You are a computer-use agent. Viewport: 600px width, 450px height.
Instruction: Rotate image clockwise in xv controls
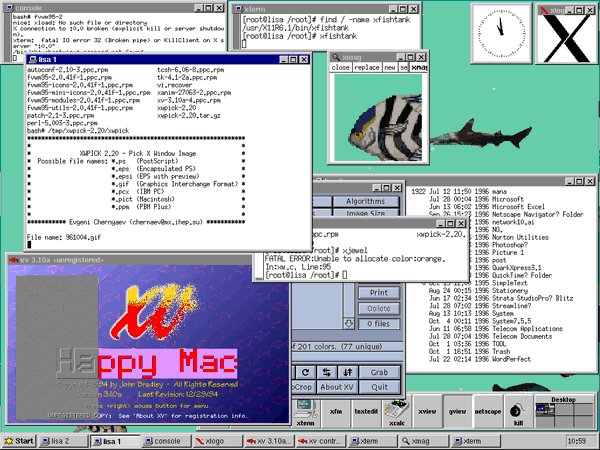[305, 372]
